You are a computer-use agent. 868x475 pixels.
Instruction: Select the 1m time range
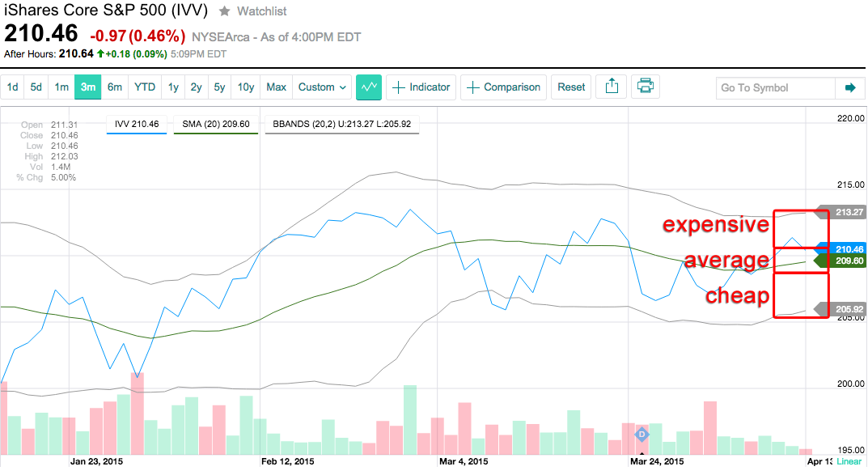pos(61,87)
